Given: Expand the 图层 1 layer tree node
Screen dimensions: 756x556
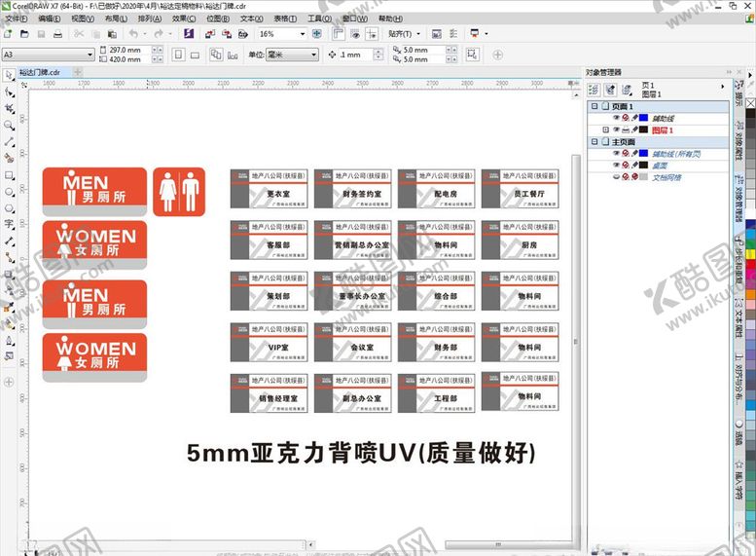Looking at the screenshot, I should [x=605, y=130].
